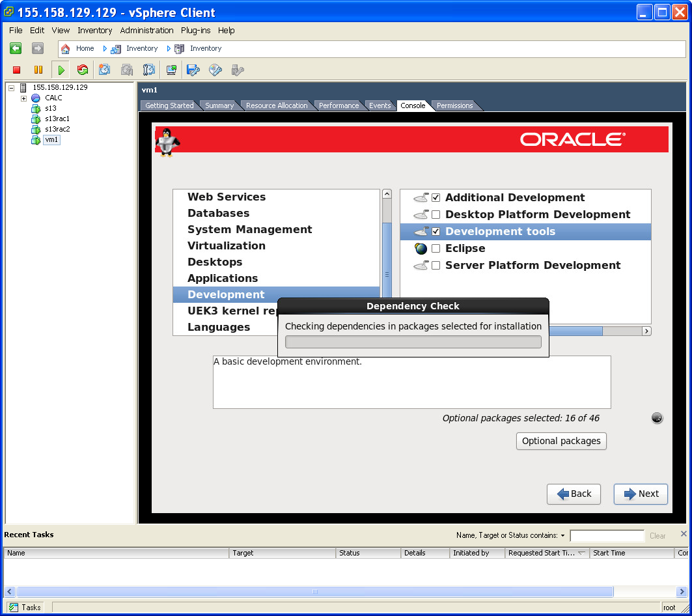Open the File menu
The width and height of the screenshot is (692, 616).
coord(16,31)
